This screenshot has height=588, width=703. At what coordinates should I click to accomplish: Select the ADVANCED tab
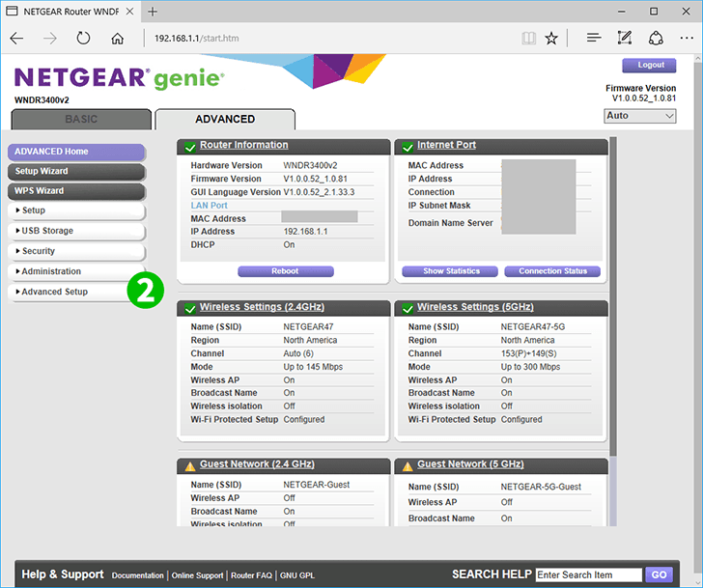point(225,119)
